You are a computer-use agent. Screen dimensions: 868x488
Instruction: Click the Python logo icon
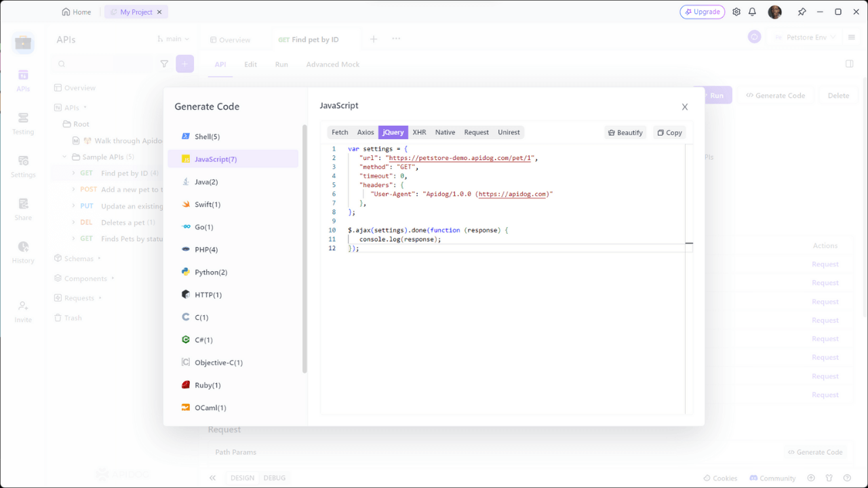(x=186, y=272)
